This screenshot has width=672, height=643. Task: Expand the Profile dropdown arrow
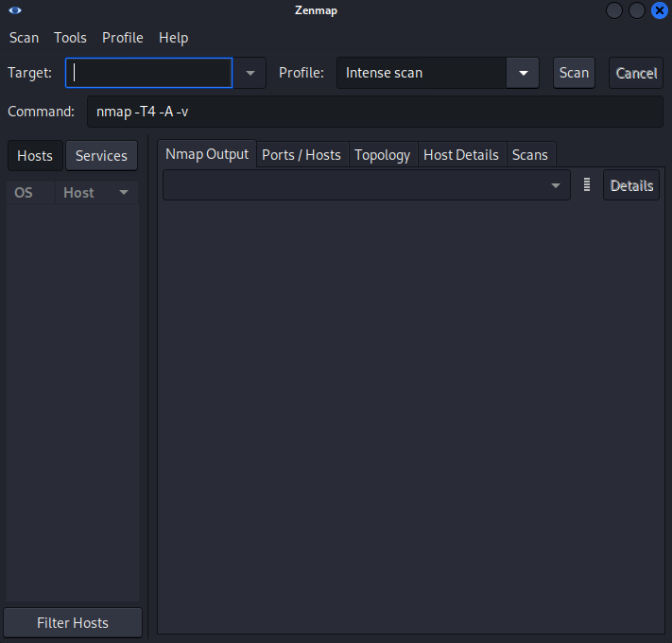523,73
